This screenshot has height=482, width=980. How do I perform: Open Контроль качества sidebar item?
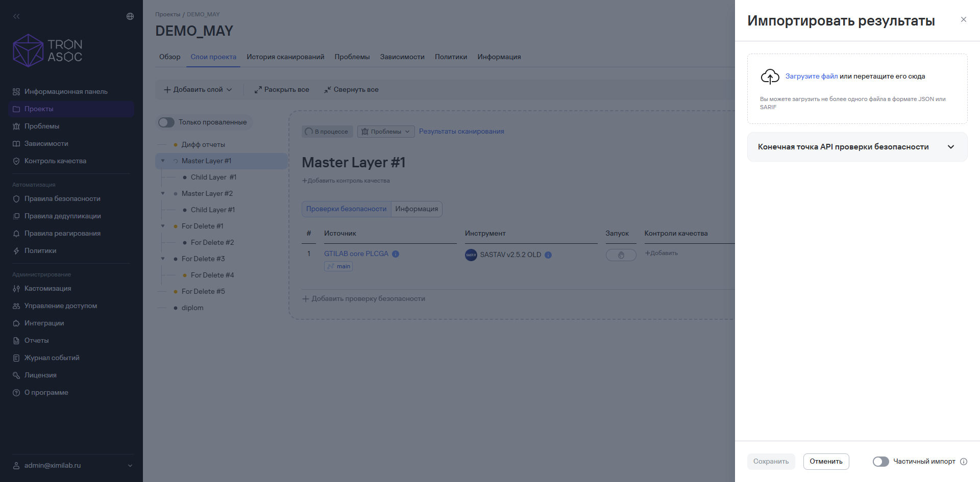coord(71,161)
